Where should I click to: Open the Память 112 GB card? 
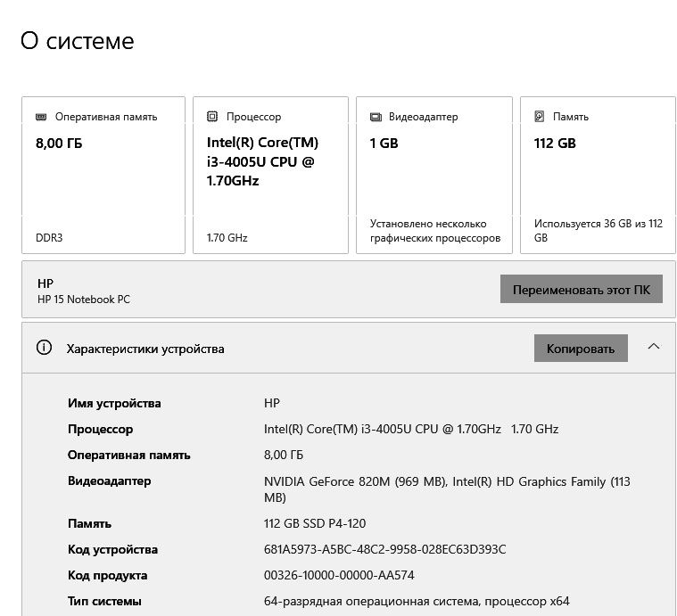coord(598,175)
